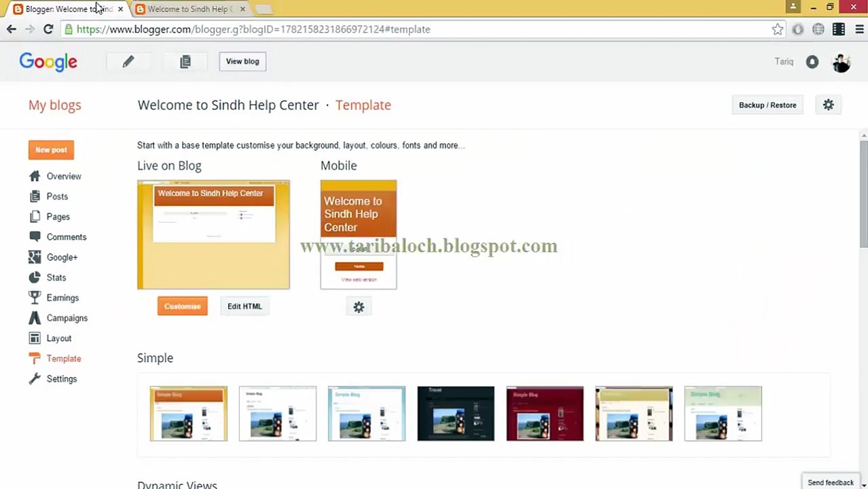Click the Stats pie chart icon

(x=35, y=277)
